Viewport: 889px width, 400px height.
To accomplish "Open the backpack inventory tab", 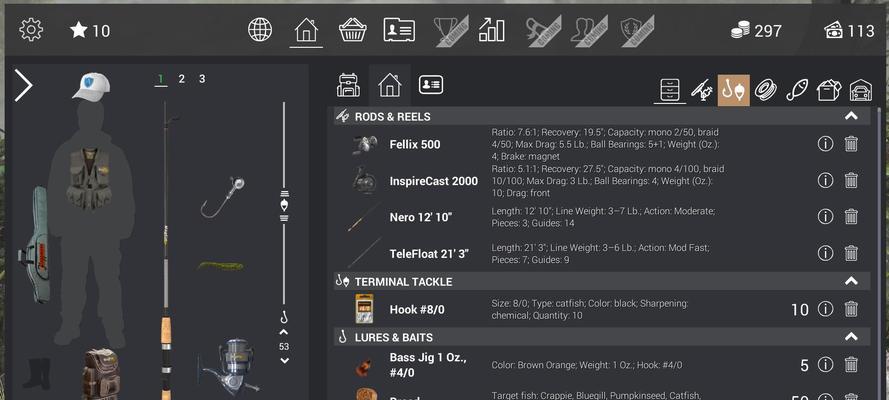I will [x=348, y=86].
